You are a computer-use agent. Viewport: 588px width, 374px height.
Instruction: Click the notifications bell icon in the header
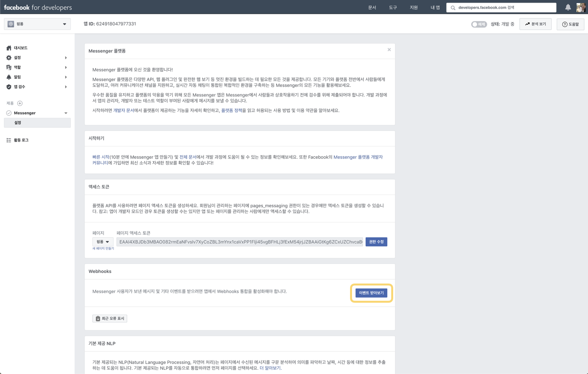[x=568, y=7]
